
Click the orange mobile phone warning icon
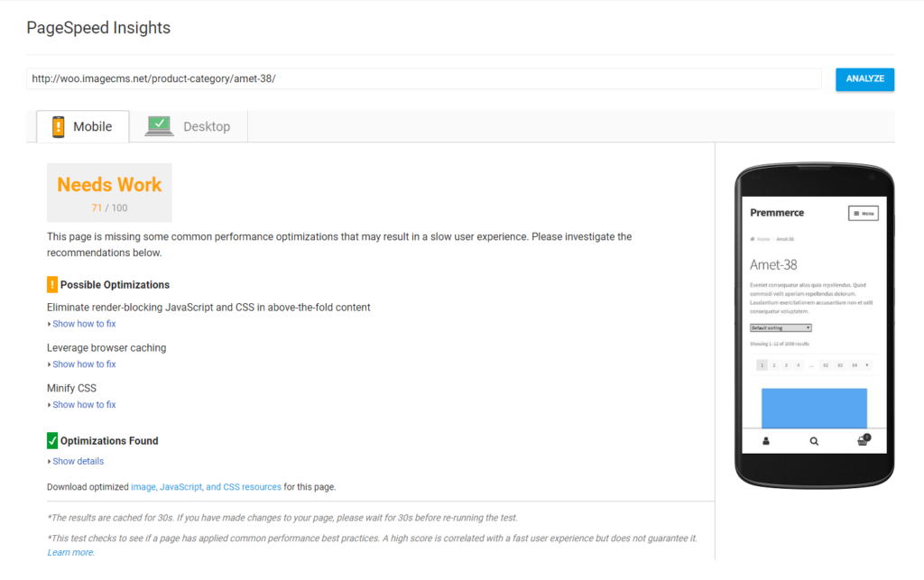click(59, 126)
